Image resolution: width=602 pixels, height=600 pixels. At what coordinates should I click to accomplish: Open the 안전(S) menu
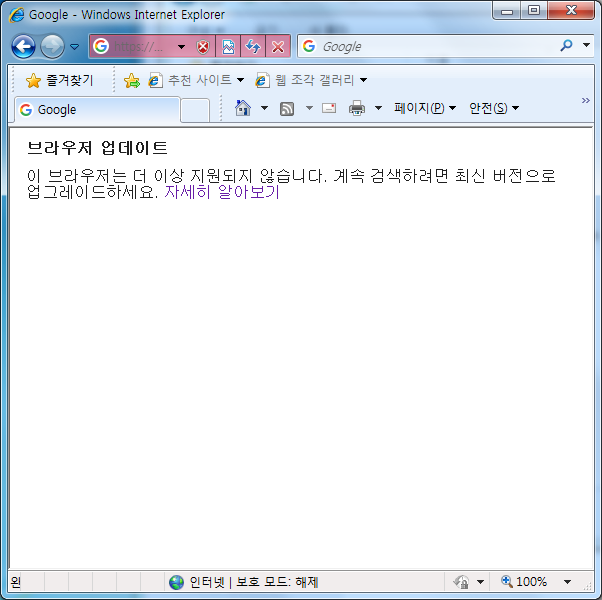pos(494,108)
